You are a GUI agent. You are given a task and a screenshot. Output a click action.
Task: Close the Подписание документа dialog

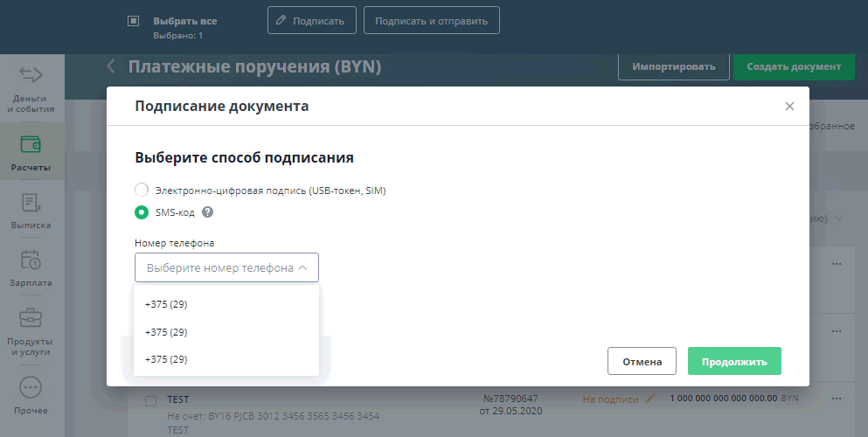[x=789, y=107]
